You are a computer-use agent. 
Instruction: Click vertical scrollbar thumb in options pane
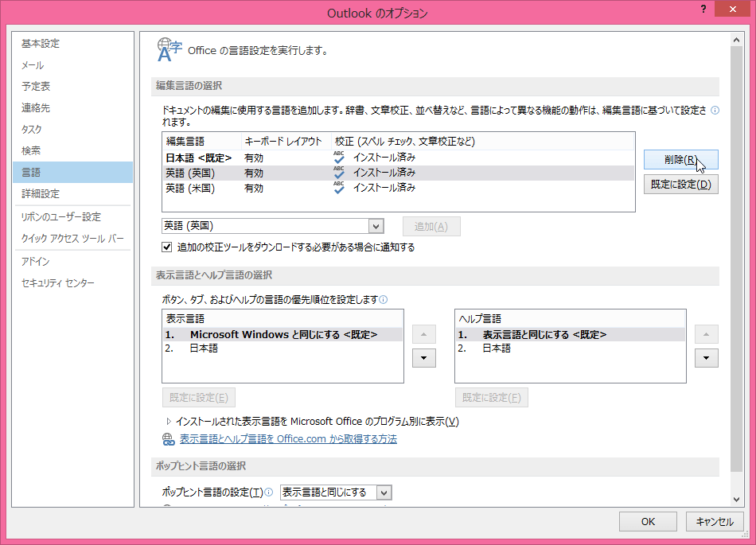coord(736,259)
